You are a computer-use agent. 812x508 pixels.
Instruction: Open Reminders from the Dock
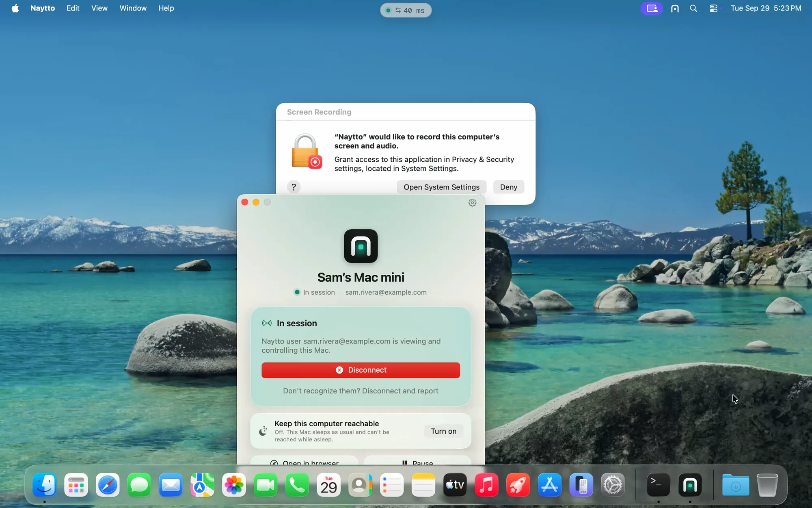pos(392,485)
